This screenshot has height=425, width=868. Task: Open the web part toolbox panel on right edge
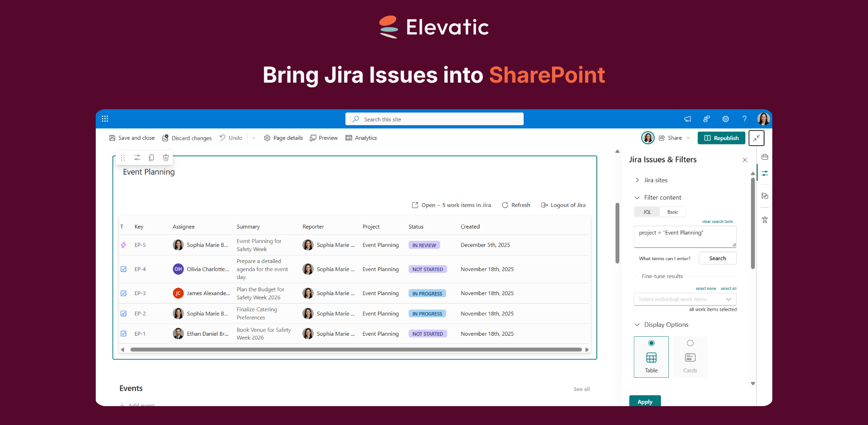[765, 156]
